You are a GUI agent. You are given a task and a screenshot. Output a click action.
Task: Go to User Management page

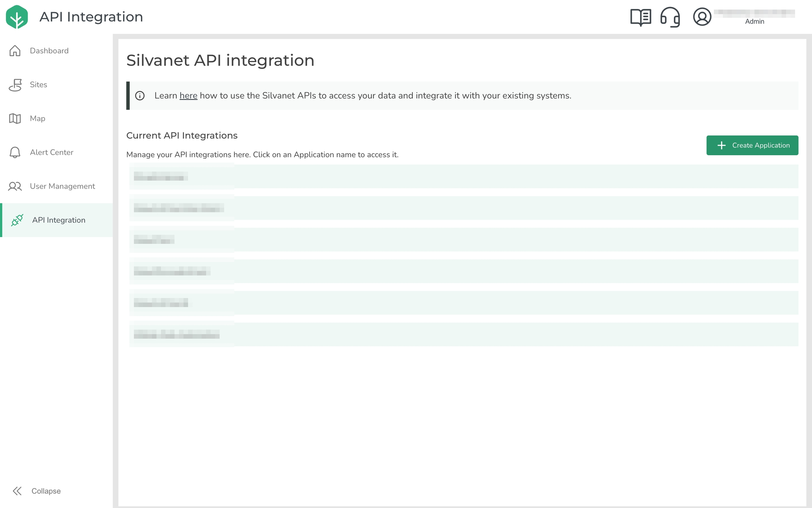pyautogui.click(x=62, y=186)
